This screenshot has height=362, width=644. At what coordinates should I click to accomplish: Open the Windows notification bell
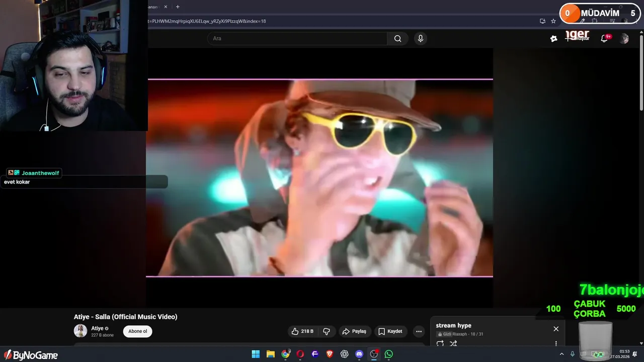635,354
